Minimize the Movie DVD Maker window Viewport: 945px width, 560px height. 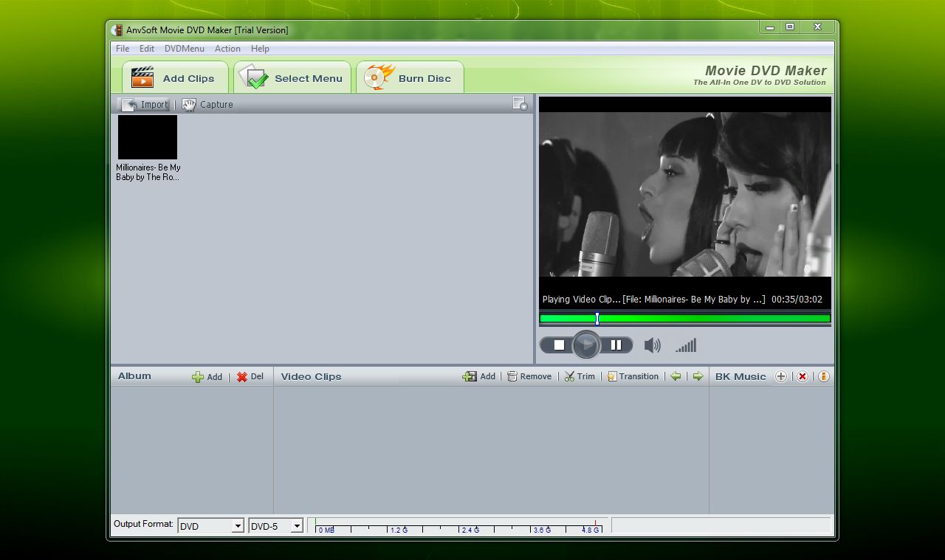coord(770,27)
